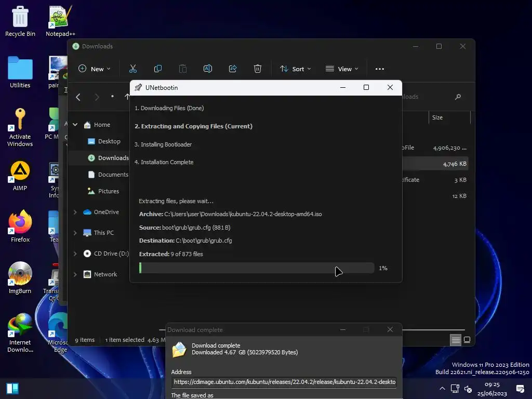Select Pictures in the navigation pane

103,191
